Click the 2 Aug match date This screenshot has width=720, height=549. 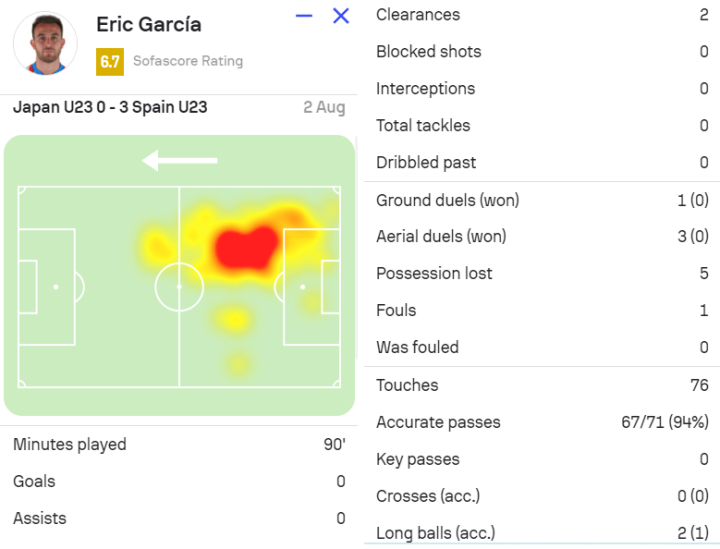click(x=324, y=107)
